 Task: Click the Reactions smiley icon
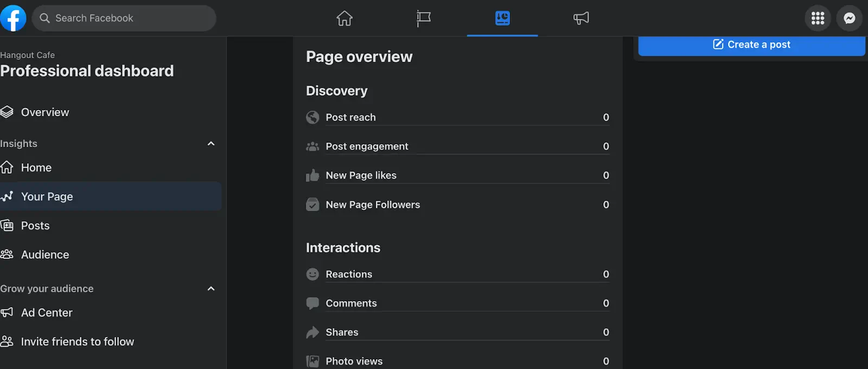[x=312, y=274]
